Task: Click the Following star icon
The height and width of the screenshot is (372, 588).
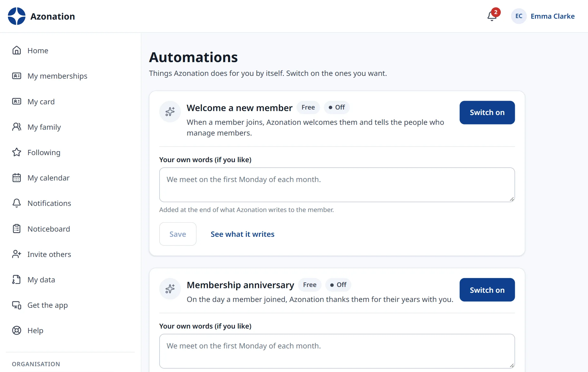Action: 17,152
